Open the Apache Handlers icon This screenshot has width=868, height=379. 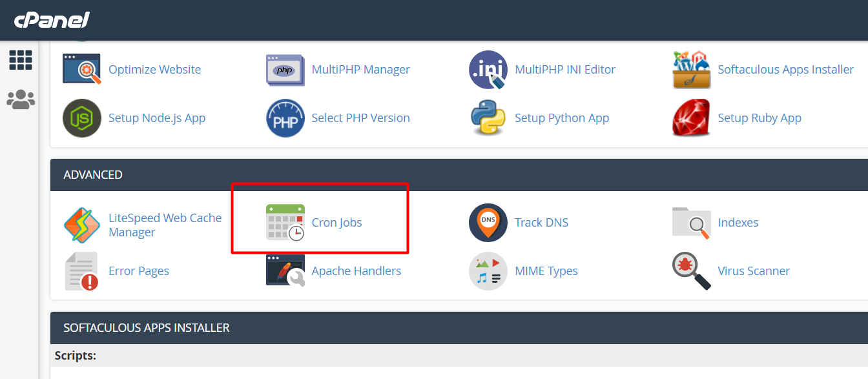(285, 271)
